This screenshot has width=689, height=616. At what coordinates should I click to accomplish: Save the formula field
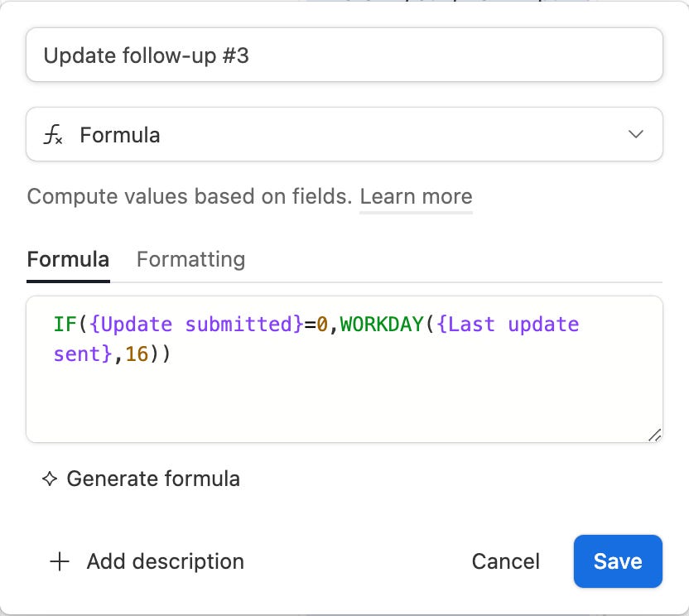click(x=618, y=561)
